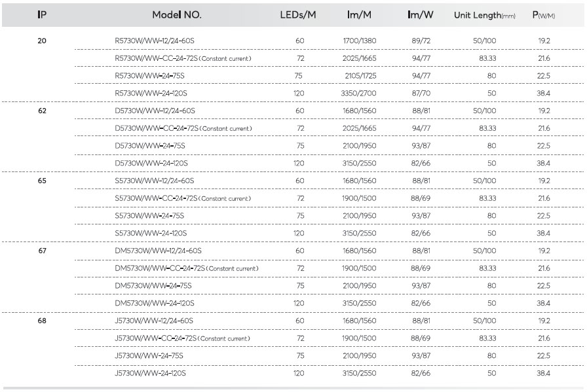Select model R5730W/WW-12/24-60S
Screen dimensions: 587x392
pyautogui.click(x=155, y=41)
